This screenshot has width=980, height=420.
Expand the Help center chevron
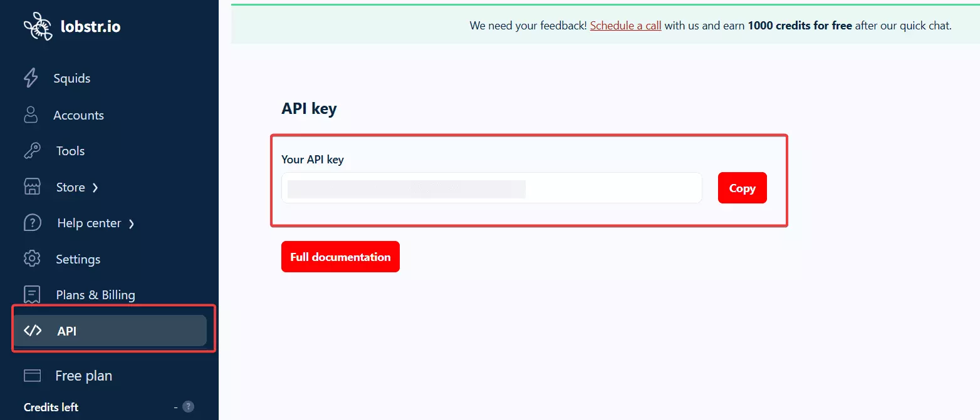pyautogui.click(x=132, y=223)
